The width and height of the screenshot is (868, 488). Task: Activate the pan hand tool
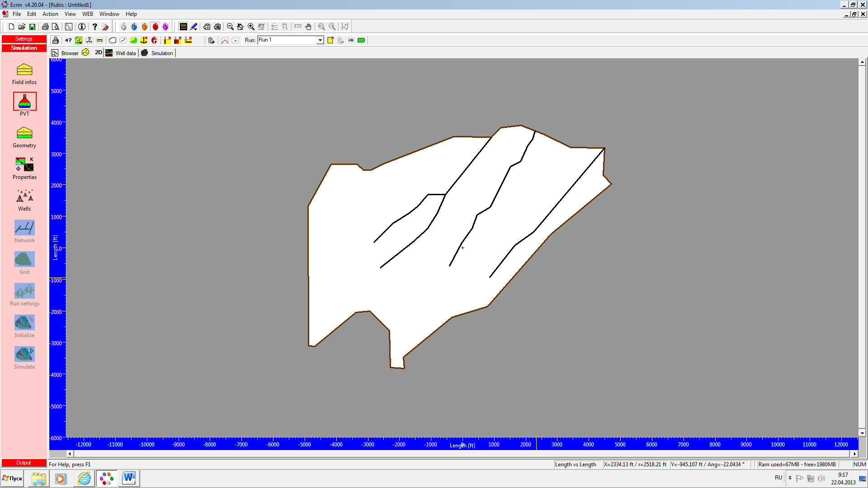coord(308,27)
